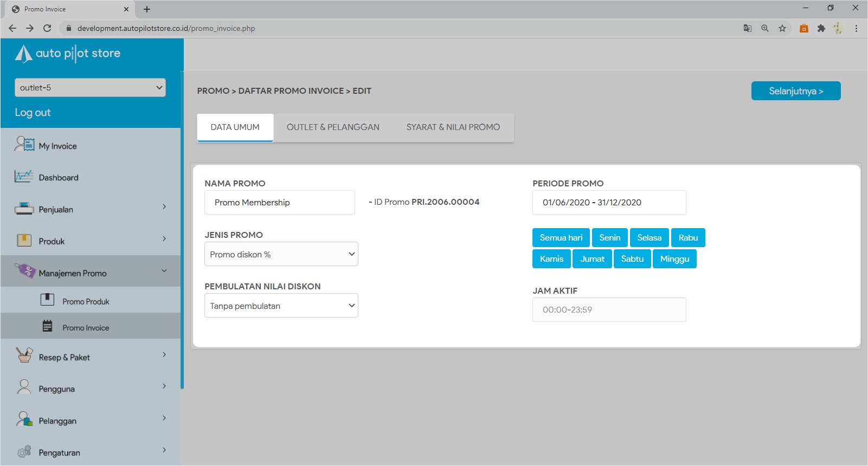Click the Resep & Paket mortar icon
The height and width of the screenshot is (466, 868).
click(24, 355)
